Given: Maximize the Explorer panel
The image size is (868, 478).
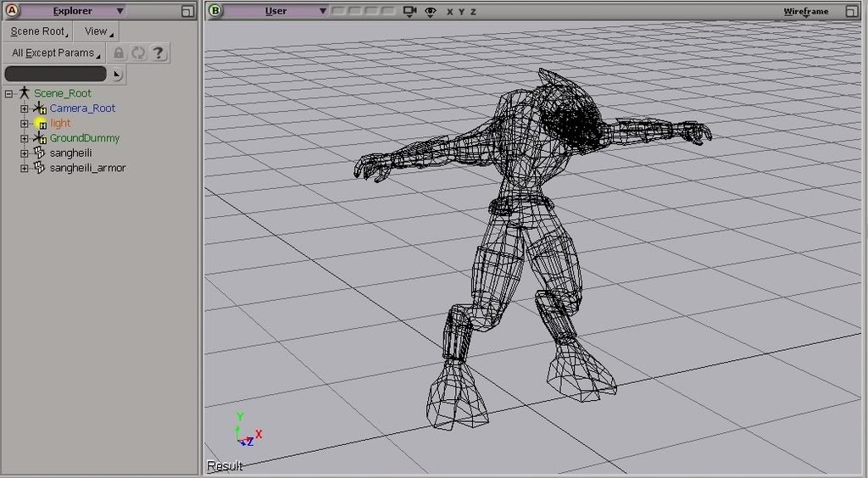Looking at the screenshot, I should click(187, 11).
